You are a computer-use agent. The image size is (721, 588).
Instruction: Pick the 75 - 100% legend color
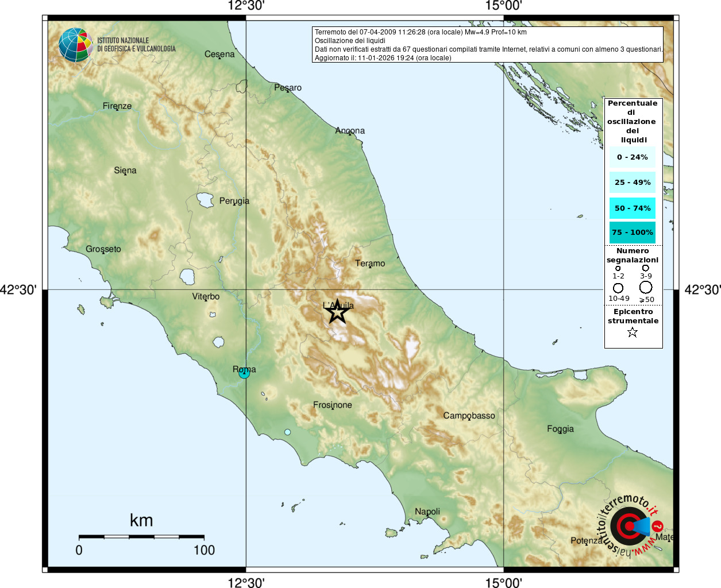(633, 233)
